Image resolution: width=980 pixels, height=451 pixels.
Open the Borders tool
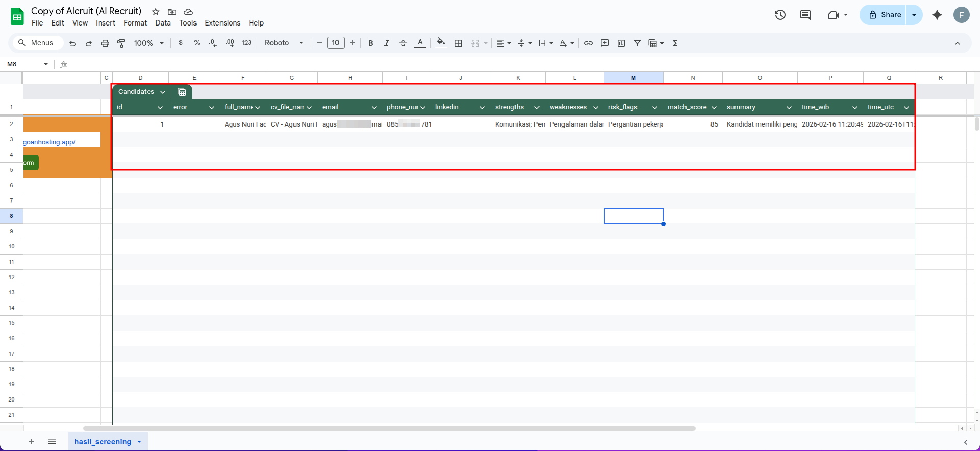click(x=458, y=43)
